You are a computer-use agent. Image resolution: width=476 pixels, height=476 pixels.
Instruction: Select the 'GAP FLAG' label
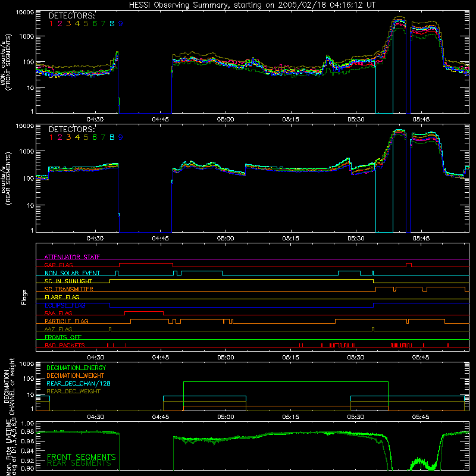58,265
